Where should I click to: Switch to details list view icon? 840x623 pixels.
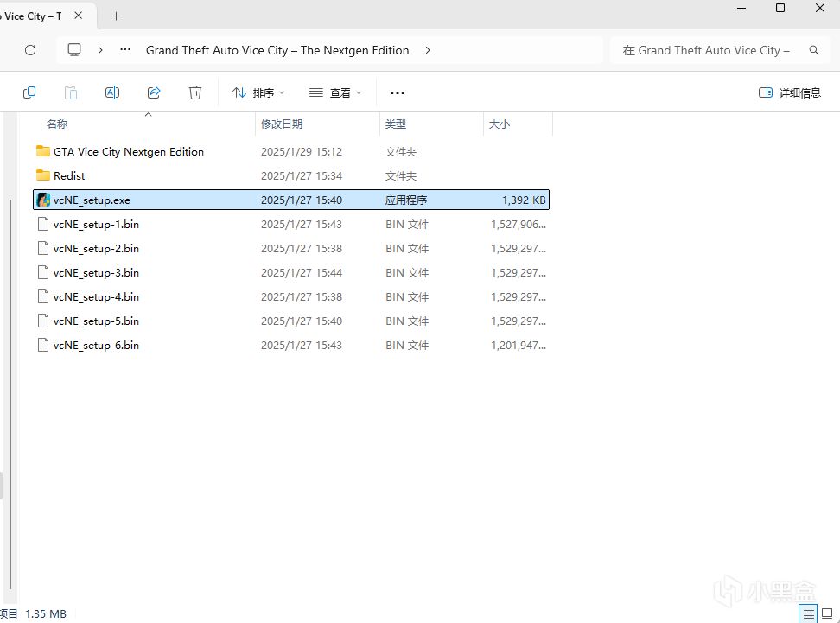[809, 613]
